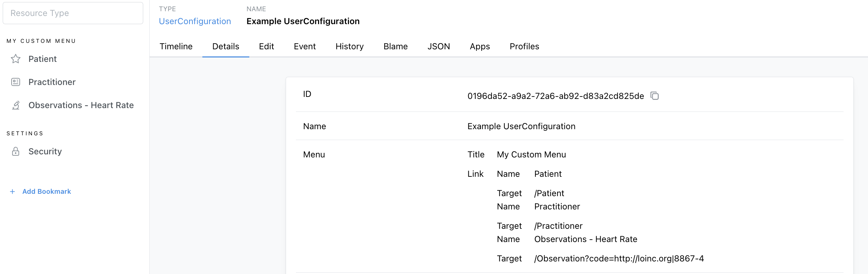This screenshot has height=274, width=868.
Task: Open the Blame tab
Action: tap(395, 47)
